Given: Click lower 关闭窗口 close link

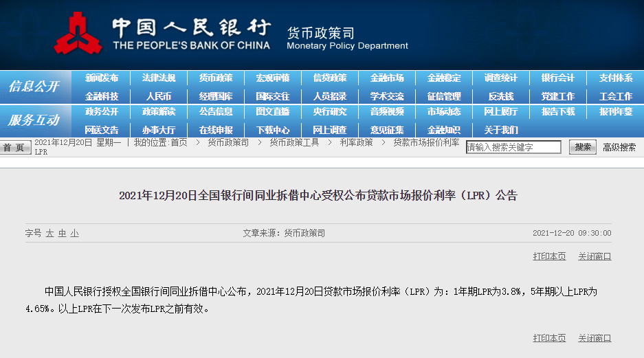Looking at the screenshot, I should point(595,338).
